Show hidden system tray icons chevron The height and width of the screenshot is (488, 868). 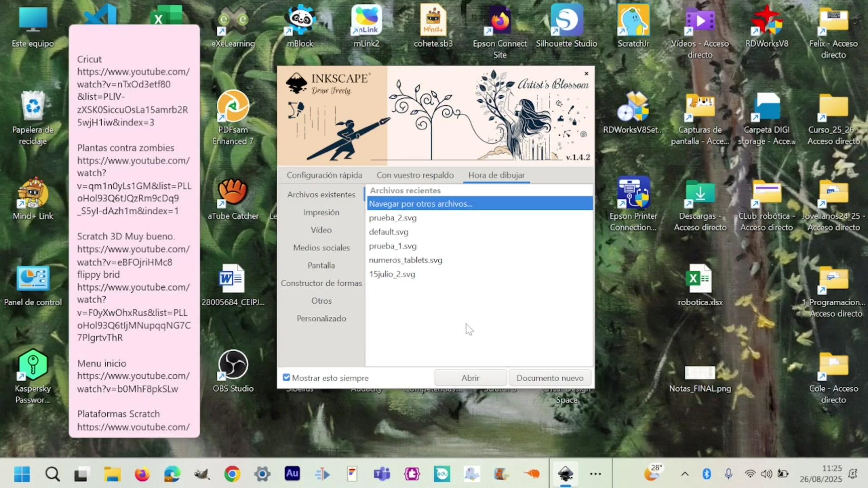point(685,474)
